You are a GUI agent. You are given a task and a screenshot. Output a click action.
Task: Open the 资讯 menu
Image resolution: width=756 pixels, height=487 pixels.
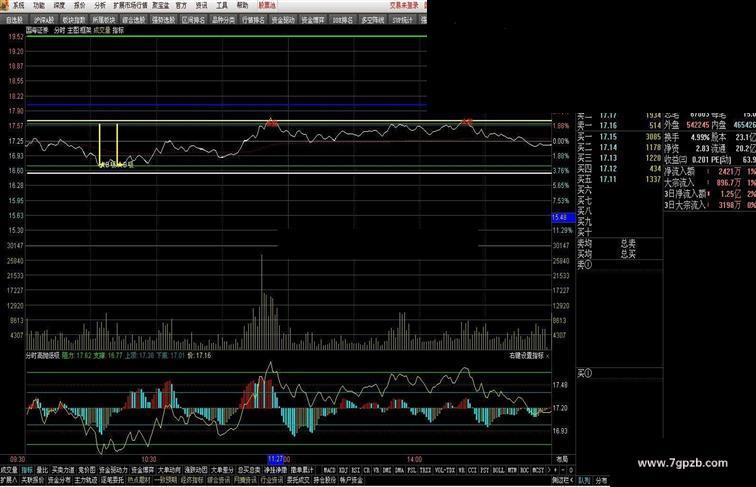point(202,6)
